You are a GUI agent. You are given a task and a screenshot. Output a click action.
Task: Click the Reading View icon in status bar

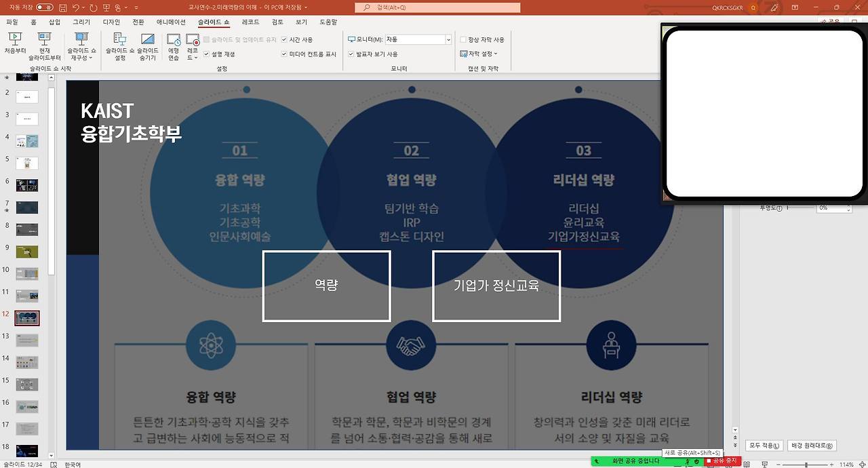747,465
